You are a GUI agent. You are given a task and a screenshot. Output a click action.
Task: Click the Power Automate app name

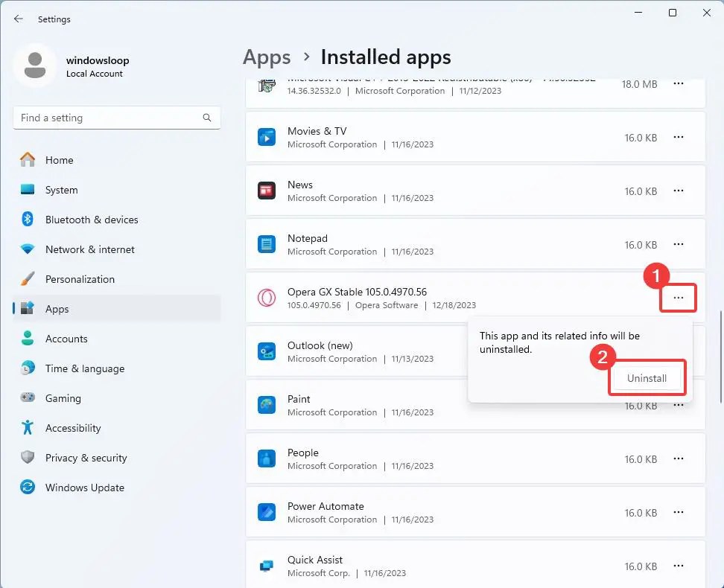[326, 506]
